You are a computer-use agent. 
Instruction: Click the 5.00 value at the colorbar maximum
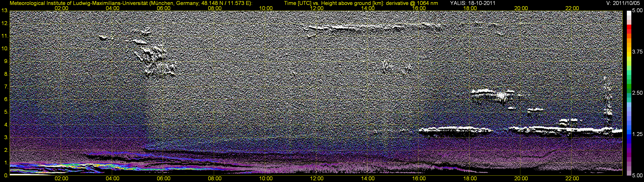[637, 11]
